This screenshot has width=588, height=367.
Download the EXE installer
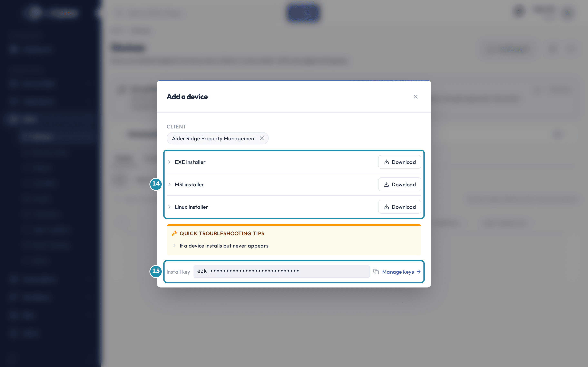[x=399, y=162]
